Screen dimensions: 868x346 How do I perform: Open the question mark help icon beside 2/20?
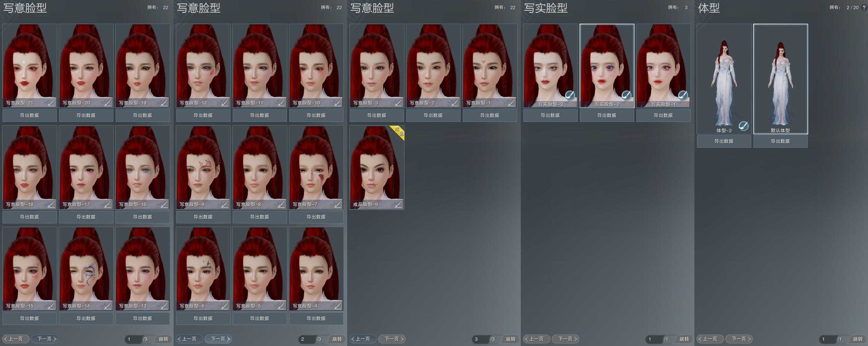pos(864,7)
